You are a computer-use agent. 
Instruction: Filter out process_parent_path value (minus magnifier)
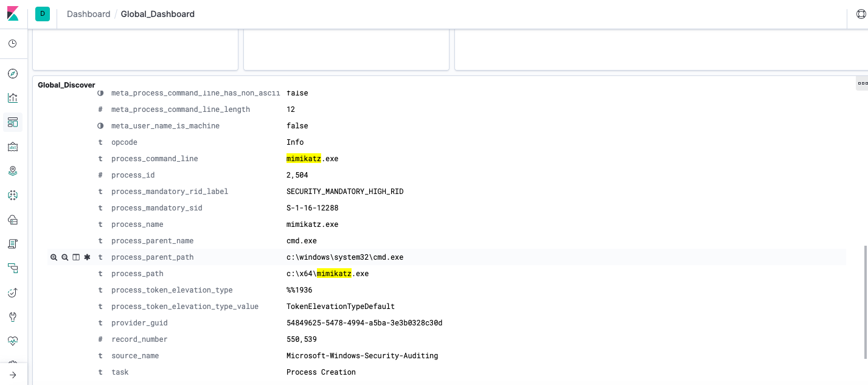point(65,257)
